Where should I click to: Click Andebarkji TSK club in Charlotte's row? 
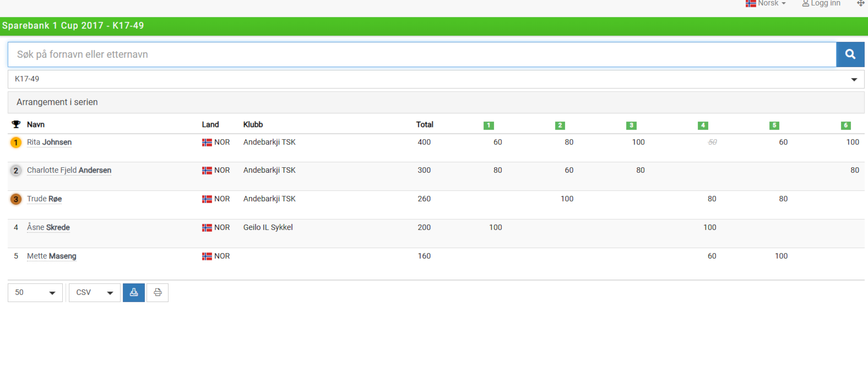click(269, 170)
